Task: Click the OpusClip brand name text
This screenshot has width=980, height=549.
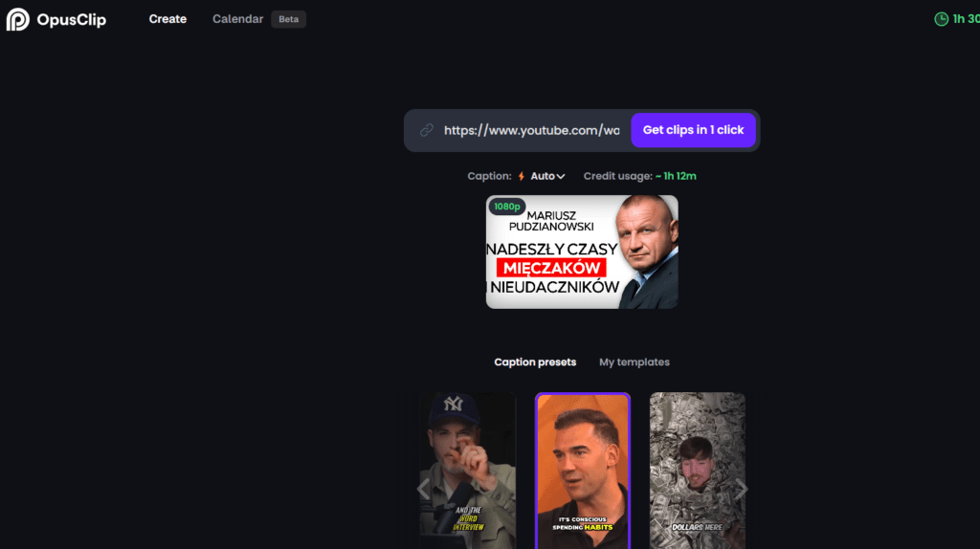Action: pos(71,20)
